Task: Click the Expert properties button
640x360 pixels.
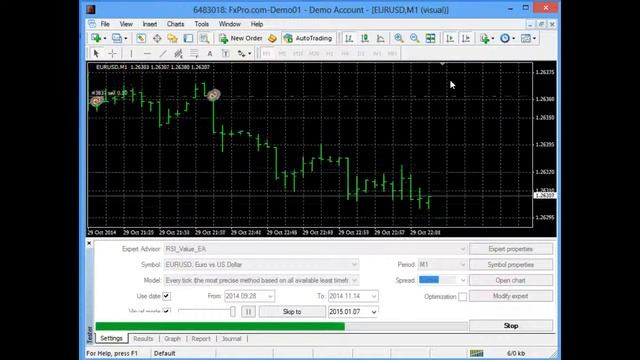Action: click(511, 249)
